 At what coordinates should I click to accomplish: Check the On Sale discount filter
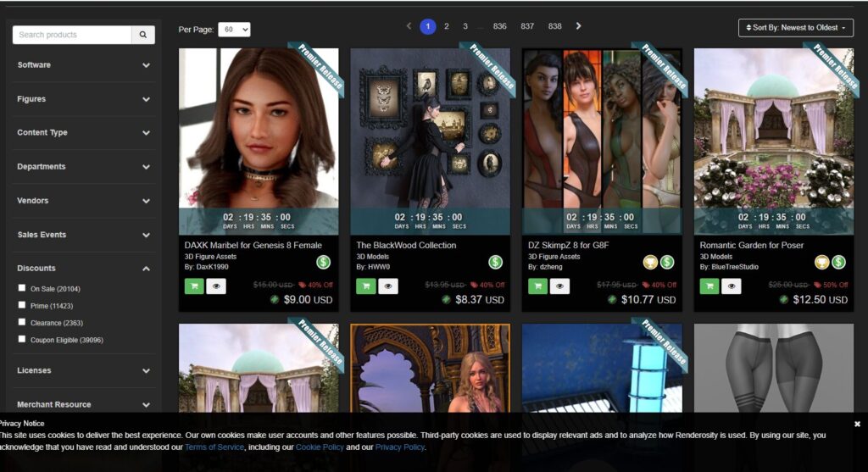(21, 288)
